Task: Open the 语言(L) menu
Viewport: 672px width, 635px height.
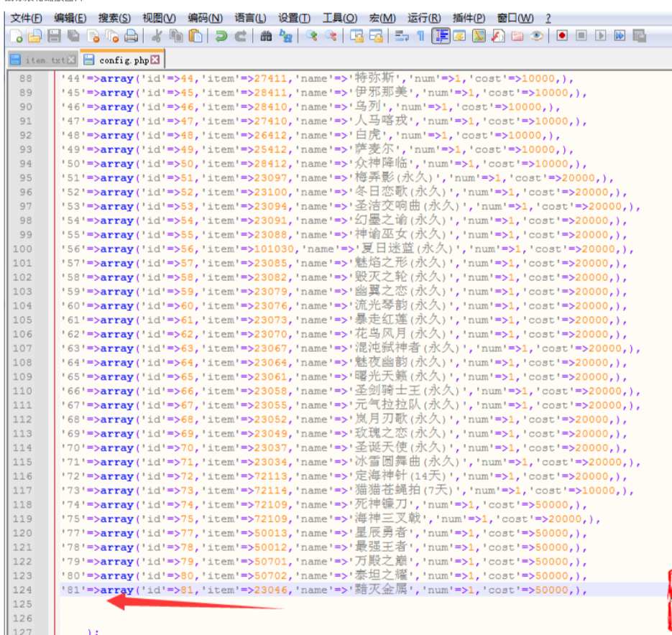Action: pos(251,19)
